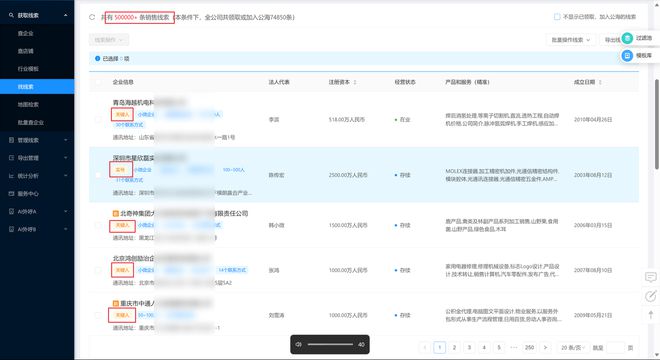Enable 不显示已领取、加入公海的线索 checkbox
660x360 pixels.
(557, 17)
